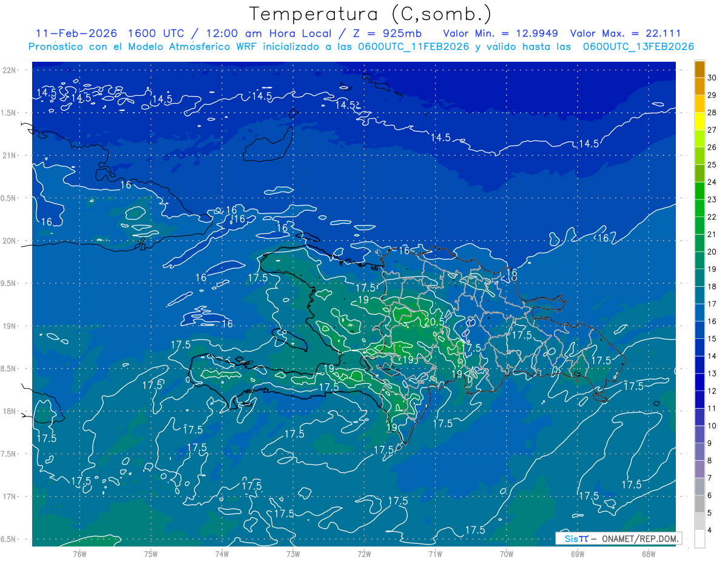
Task: Click the '30' value on the color scale
Action: pos(712,78)
